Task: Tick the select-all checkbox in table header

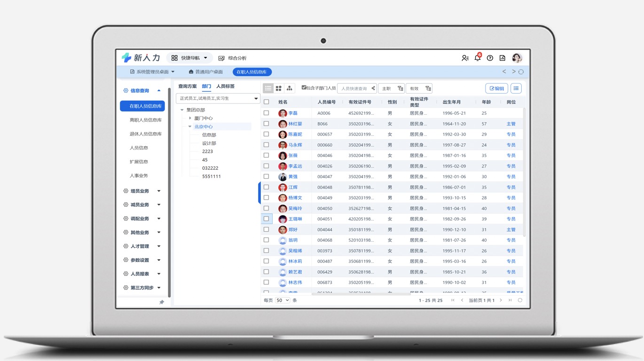Action: [x=267, y=102]
